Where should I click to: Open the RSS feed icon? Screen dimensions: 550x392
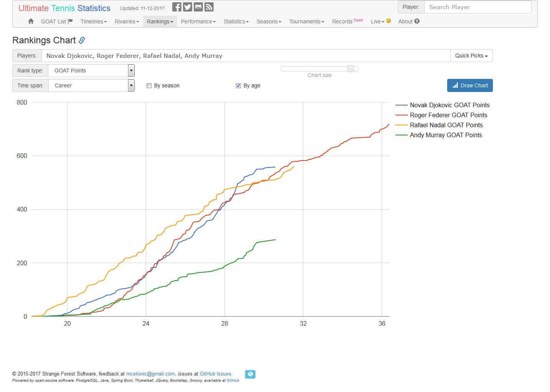click(x=209, y=7)
